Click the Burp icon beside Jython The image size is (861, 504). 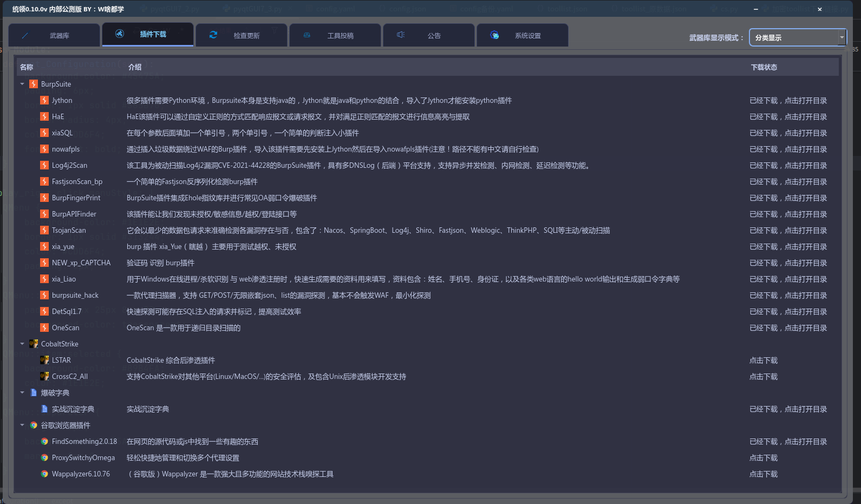[x=44, y=100]
